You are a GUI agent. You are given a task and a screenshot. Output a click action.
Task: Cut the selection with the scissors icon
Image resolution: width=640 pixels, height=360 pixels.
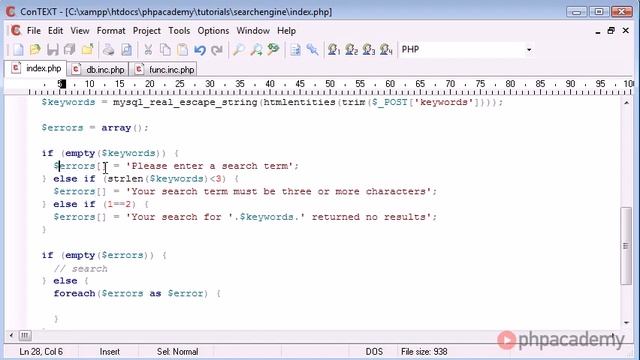tap(148, 50)
